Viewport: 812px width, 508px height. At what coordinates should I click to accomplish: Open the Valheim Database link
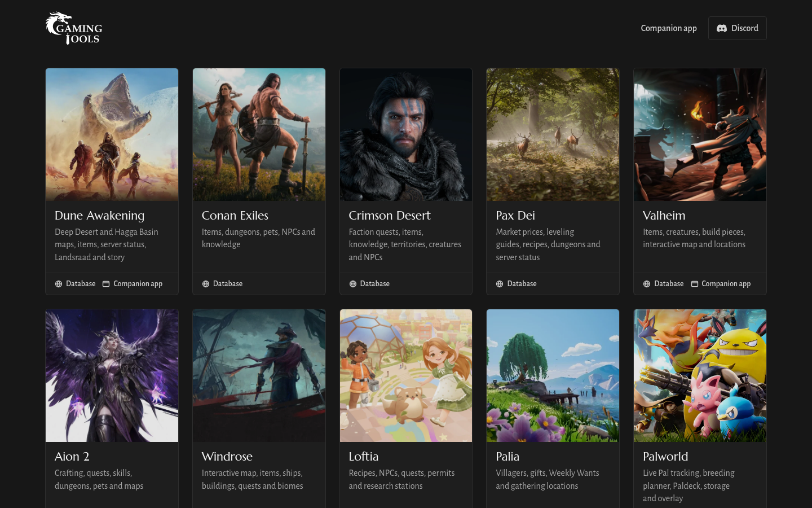point(663,284)
